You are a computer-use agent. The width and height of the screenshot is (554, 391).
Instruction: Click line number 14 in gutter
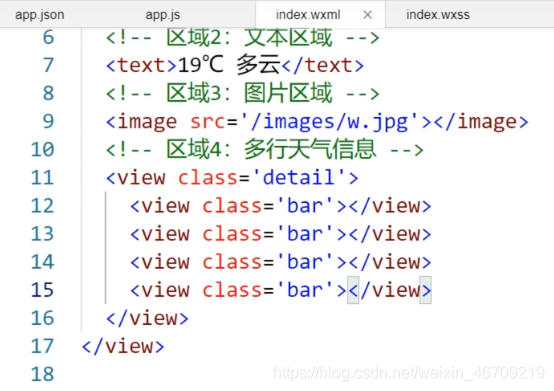tap(42, 262)
